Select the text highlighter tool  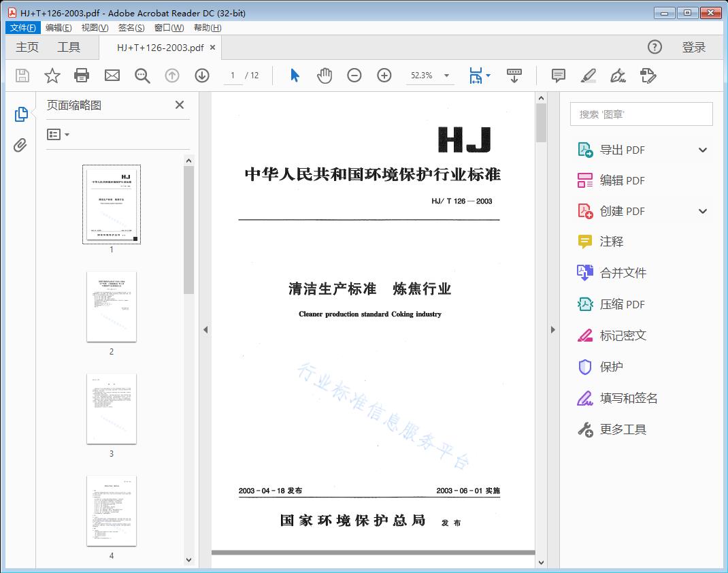[588, 76]
